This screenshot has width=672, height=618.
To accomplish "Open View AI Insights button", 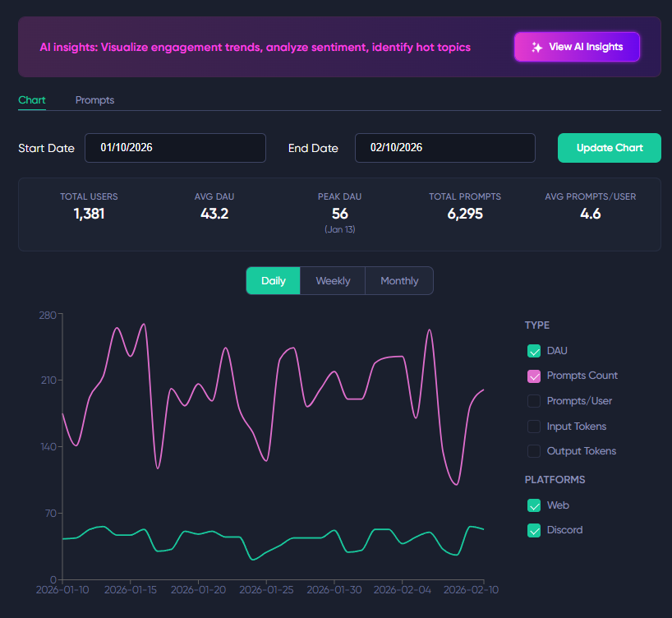I will (577, 47).
